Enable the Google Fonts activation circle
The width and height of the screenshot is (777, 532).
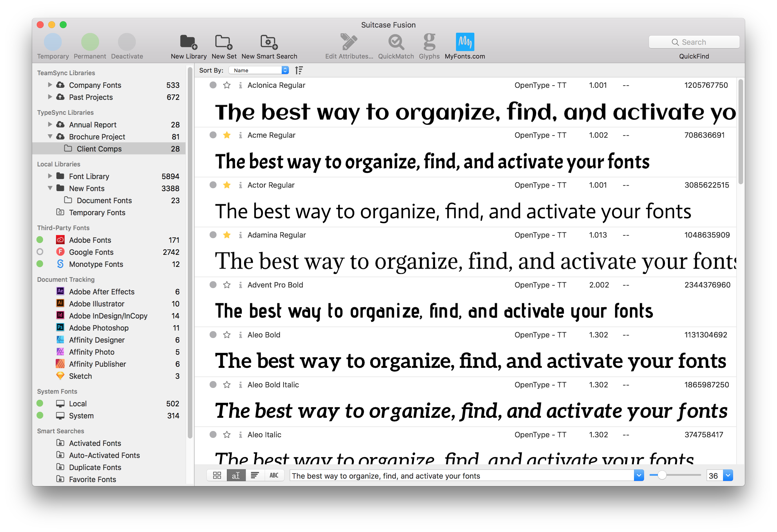pos(40,252)
